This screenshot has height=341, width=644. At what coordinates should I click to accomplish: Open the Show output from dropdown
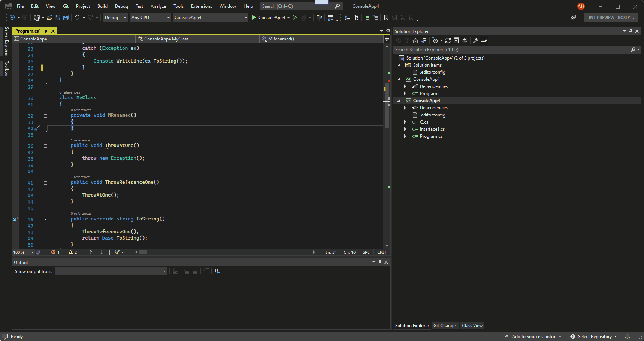pyautogui.click(x=111, y=271)
